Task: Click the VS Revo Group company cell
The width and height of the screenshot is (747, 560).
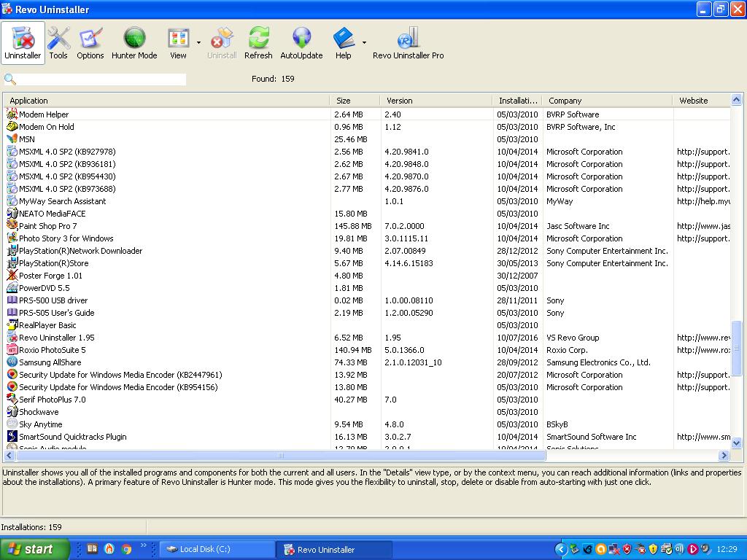Action: 573,337
